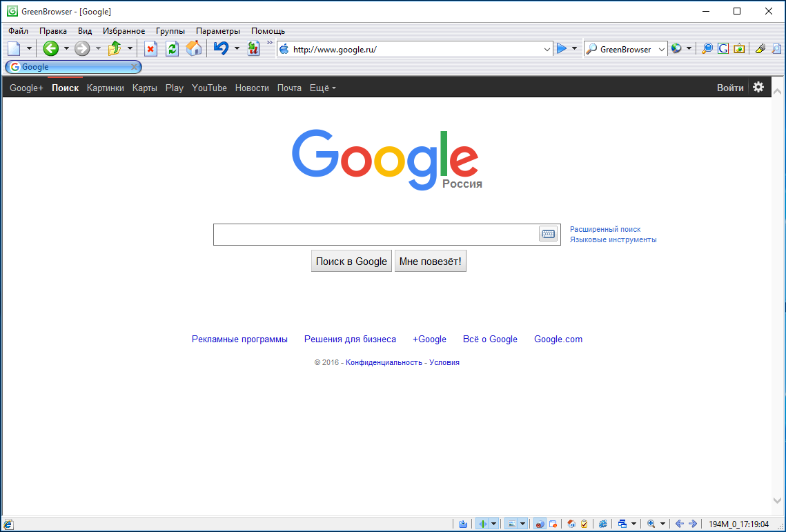Viewport: 786px width, 532px height.
Task: Open the Правка menu
Action: pyautogui.click(x=53, y=31)
